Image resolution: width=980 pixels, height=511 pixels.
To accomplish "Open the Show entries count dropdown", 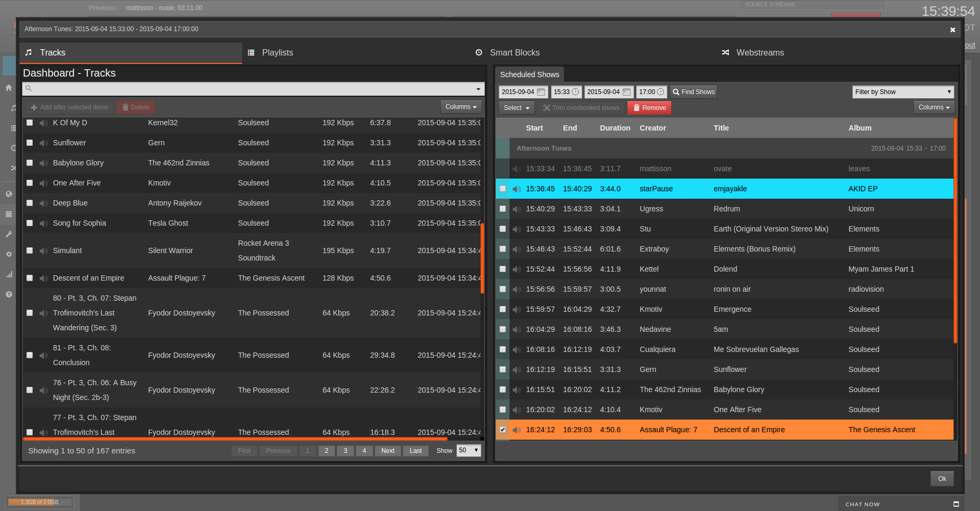I will [x=469, y=451].
